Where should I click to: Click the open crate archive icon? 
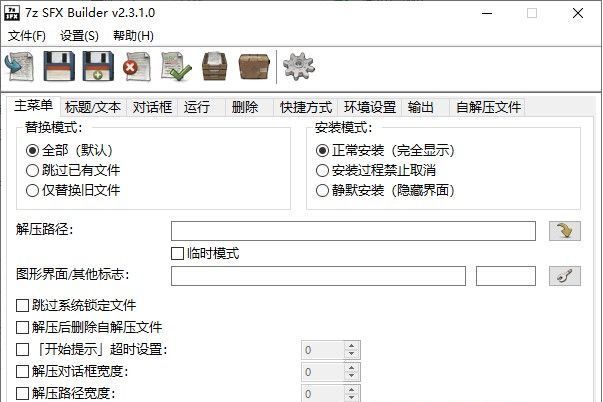[x=215, y=67]
